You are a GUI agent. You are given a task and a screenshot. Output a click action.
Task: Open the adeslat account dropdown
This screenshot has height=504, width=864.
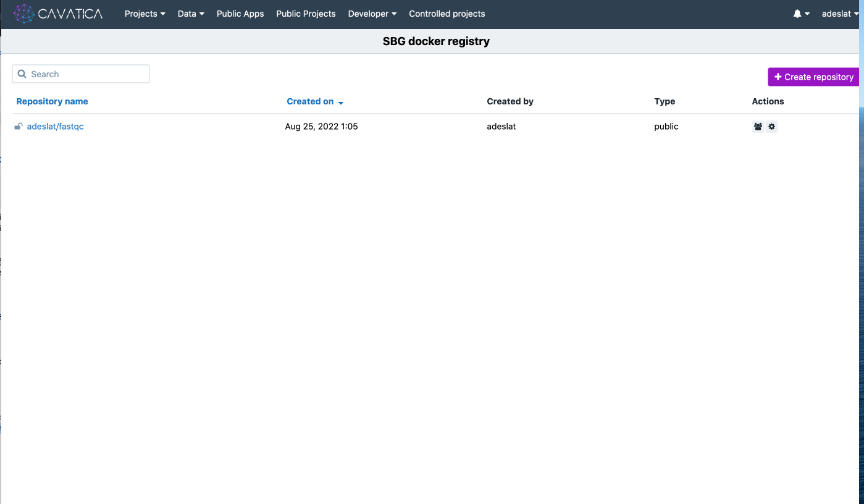click(839, 13)
